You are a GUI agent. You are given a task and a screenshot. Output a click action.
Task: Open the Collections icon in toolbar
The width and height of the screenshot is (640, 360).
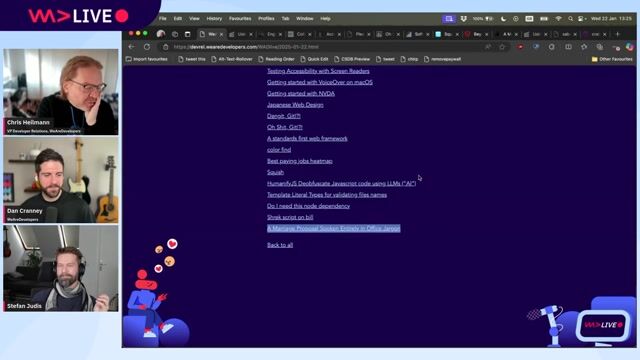(x=600, y=47)
